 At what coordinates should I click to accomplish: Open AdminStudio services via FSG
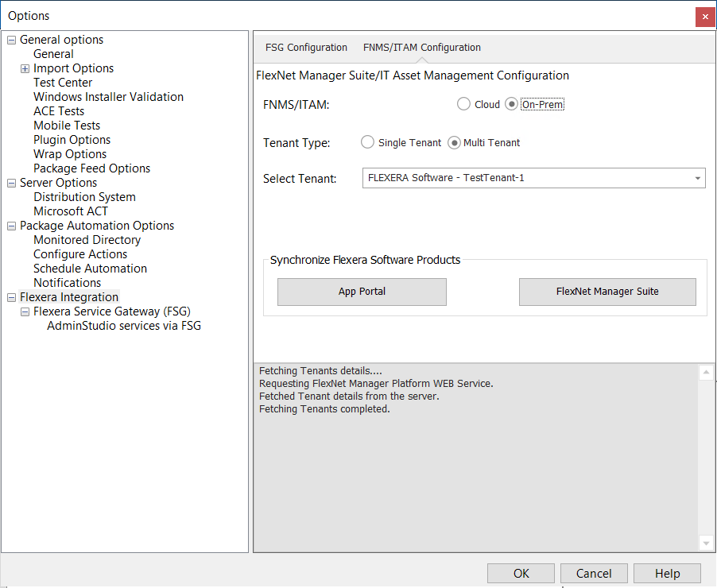124,326
